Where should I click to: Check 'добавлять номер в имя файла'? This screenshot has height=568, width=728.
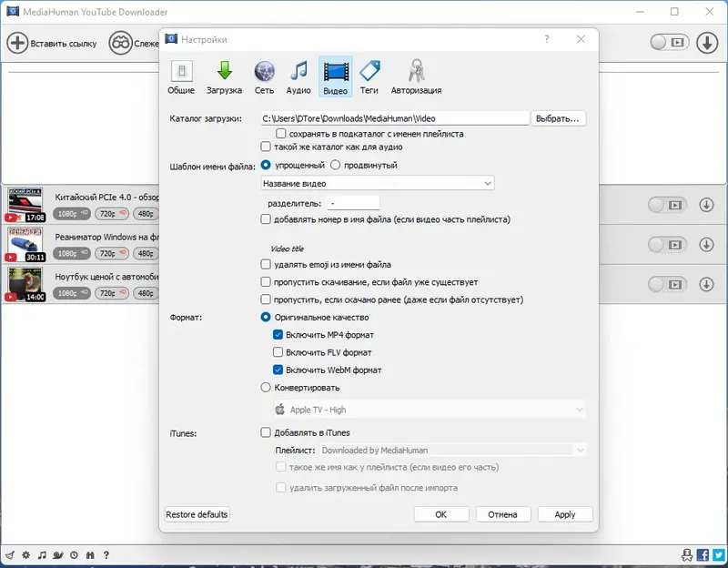point(266,219)
